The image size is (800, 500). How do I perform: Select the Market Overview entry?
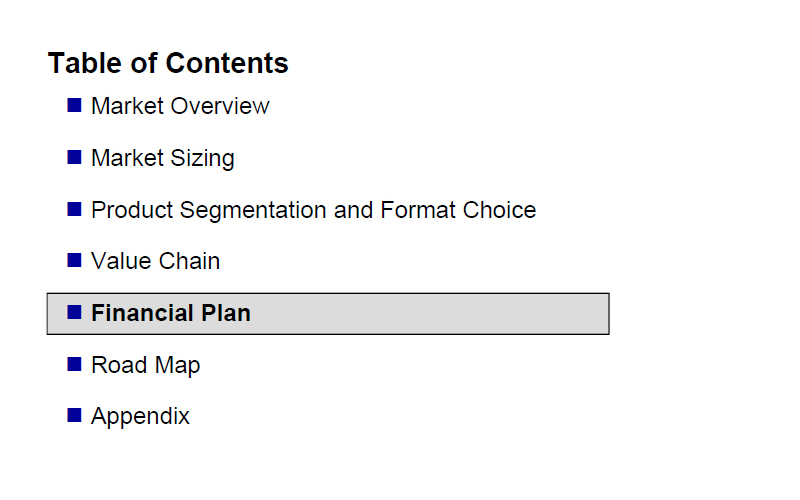(180, 106)
